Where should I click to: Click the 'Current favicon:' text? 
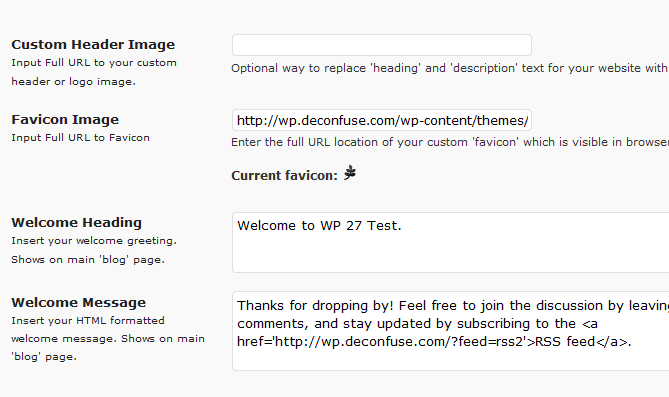pos(285,175)
